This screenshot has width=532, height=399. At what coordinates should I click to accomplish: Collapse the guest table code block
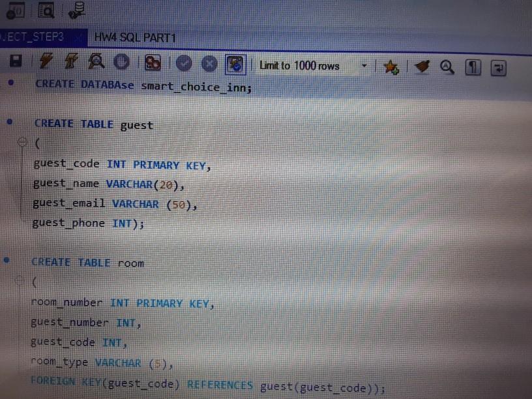coord(22,143)
